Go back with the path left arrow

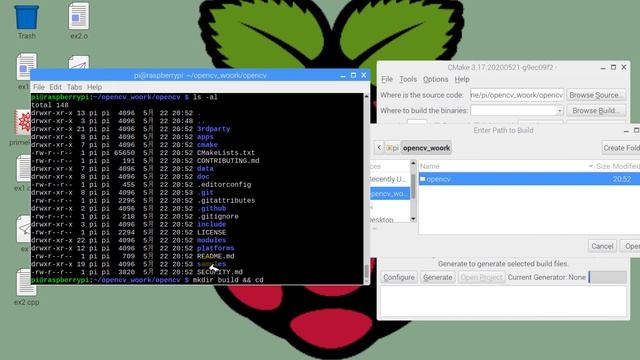pos(379,148)
